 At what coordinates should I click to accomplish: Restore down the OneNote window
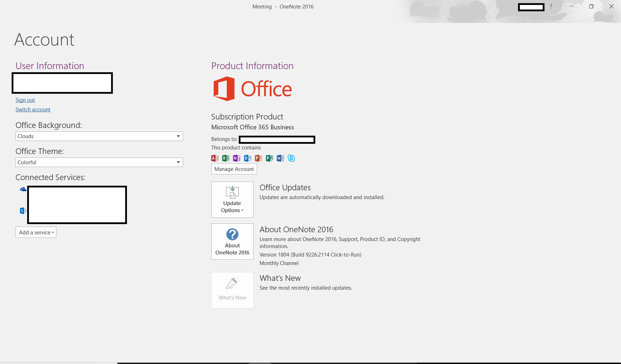pos(591,6)
